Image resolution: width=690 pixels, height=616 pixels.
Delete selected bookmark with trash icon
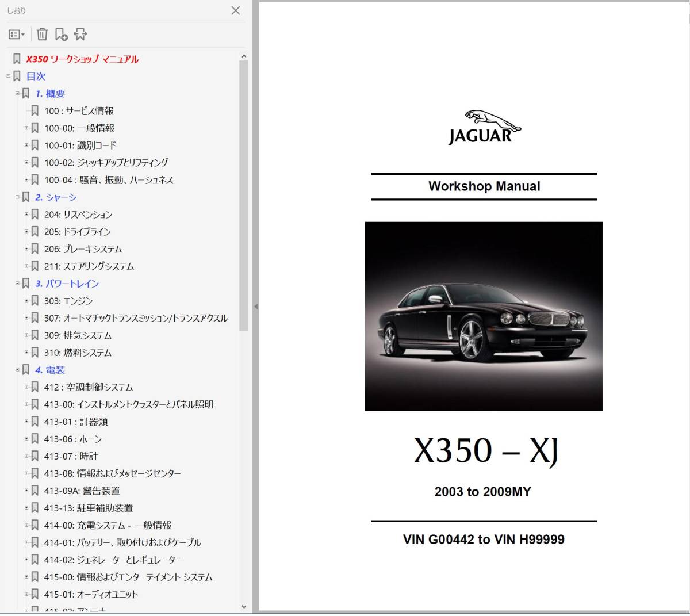click(x=42, y=35)
